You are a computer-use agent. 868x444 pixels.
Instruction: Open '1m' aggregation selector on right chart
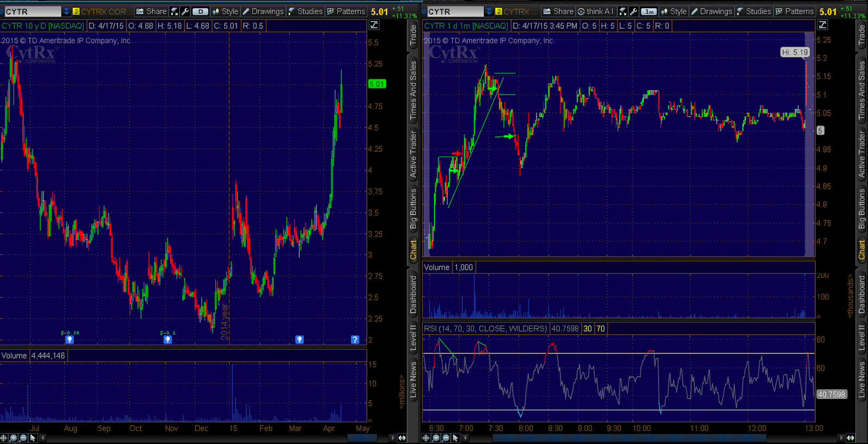[648, 11]
